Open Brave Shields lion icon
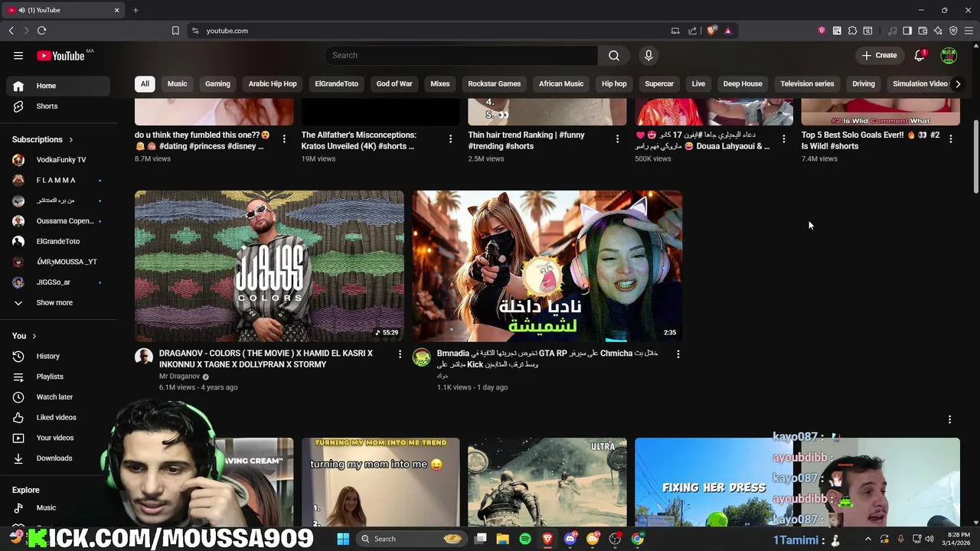This screenshot has width=980, height=551. pyautogui.click(x=711, y=31)
